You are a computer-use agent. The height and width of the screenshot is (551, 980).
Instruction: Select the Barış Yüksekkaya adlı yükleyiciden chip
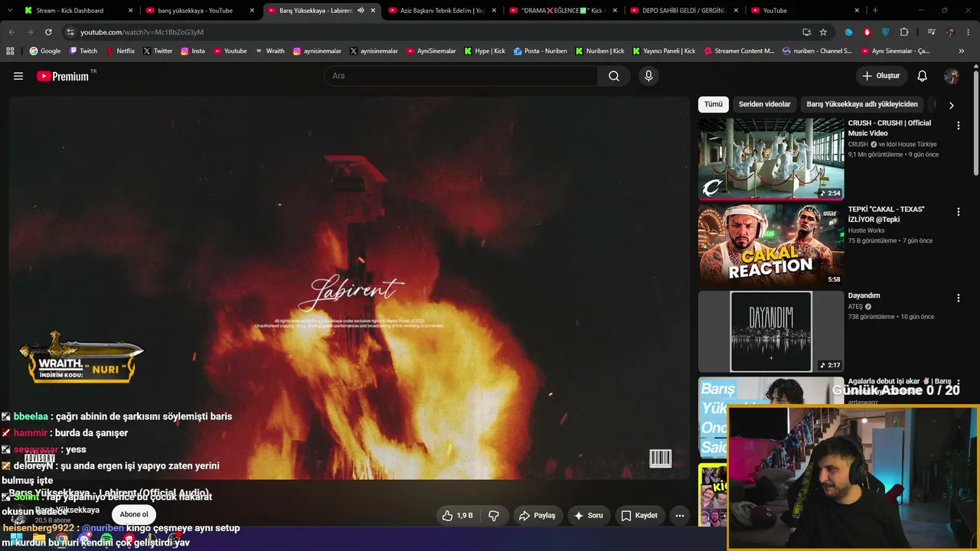862,104
